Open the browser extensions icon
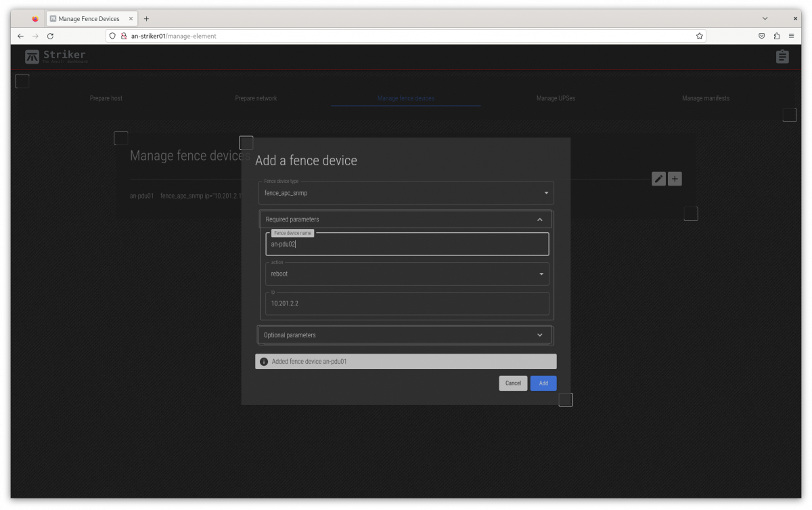Screen dimensions: 812x510 pyautogui.click(x=777, y=36)
